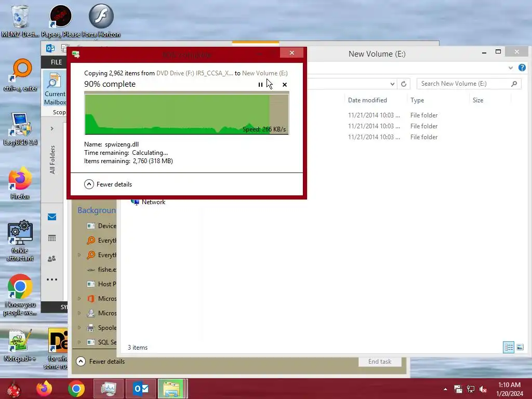Open Outlook FILE tab
This screenshot has width=532, height=399.
[x=56, y=62]
